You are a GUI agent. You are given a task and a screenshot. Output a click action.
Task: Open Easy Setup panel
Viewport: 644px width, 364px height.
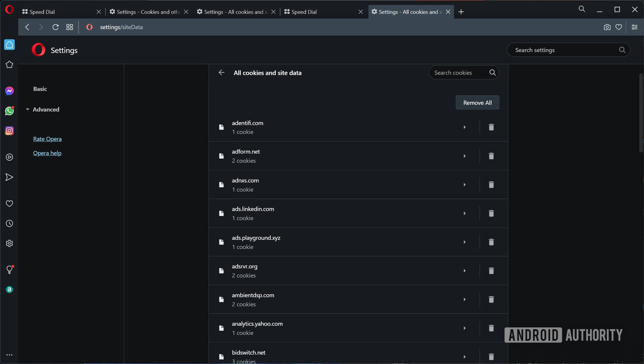click(635, 27)
